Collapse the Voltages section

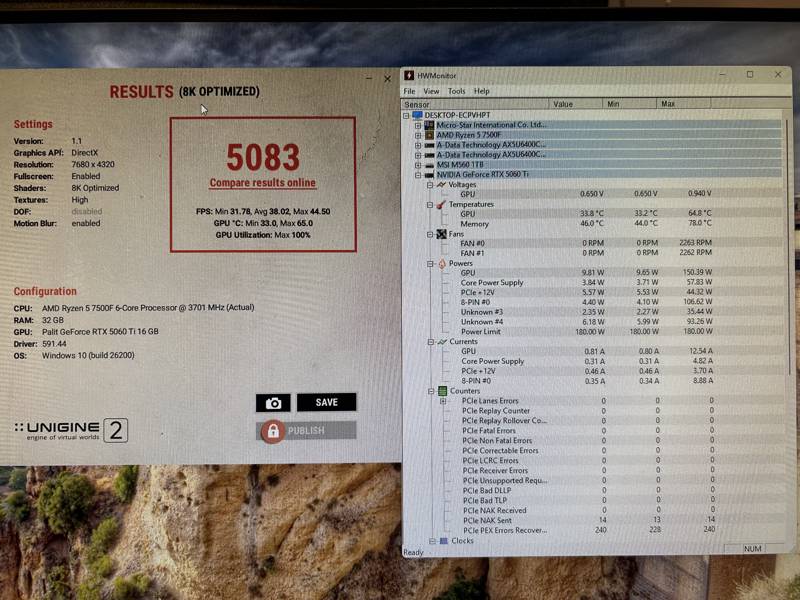pyautogui.click(x=430, y=185)
